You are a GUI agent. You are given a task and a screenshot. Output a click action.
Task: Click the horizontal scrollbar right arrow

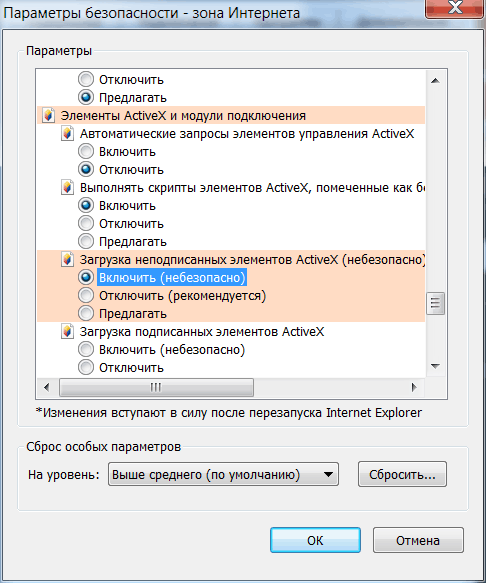pos(414,387)
